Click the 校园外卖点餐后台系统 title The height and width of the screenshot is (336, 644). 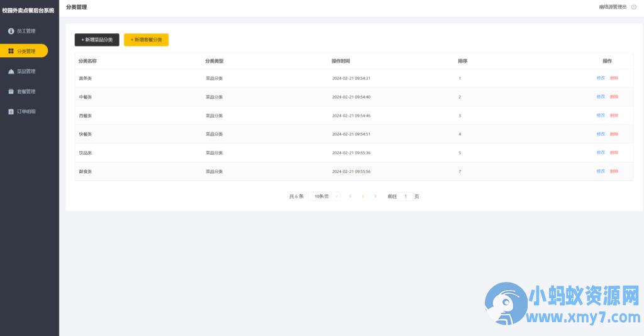coord(28,10)
